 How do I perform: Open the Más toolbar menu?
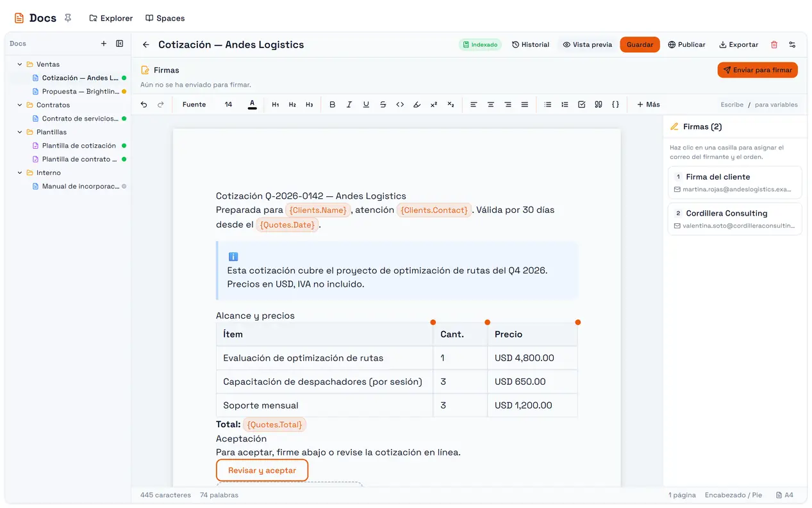(x=649, y=105)
